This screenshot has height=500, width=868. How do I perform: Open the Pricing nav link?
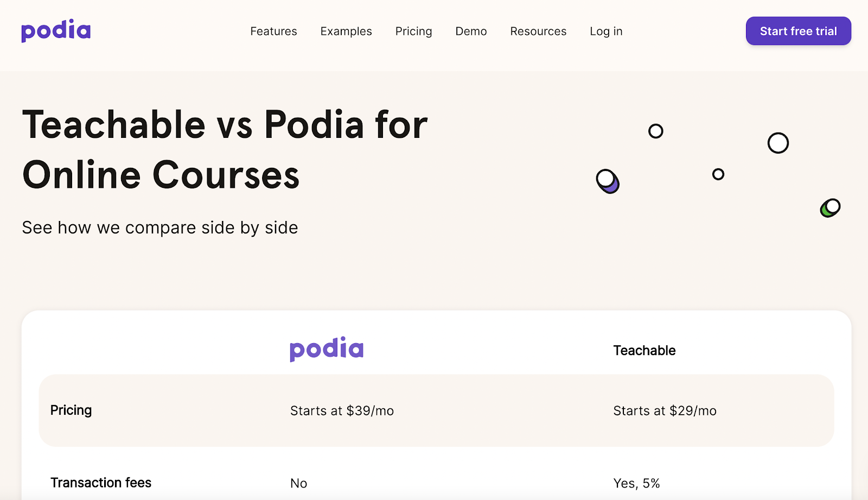pyautogui.click(x=413, y=31)
